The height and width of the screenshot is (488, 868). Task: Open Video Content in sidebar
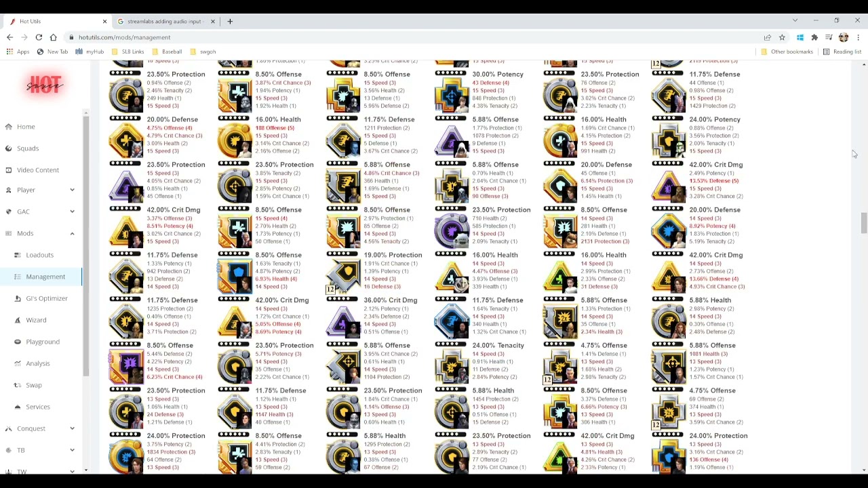tap(38, 170)
